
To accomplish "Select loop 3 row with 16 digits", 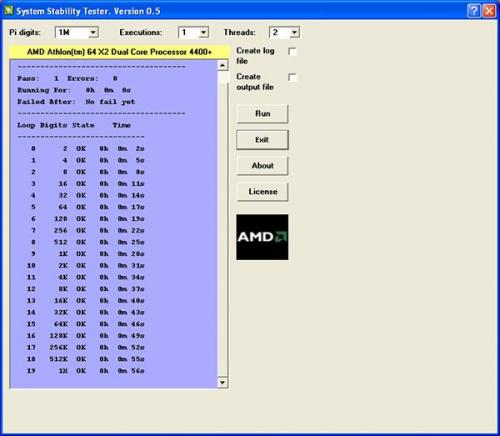I will pos(88,184).
